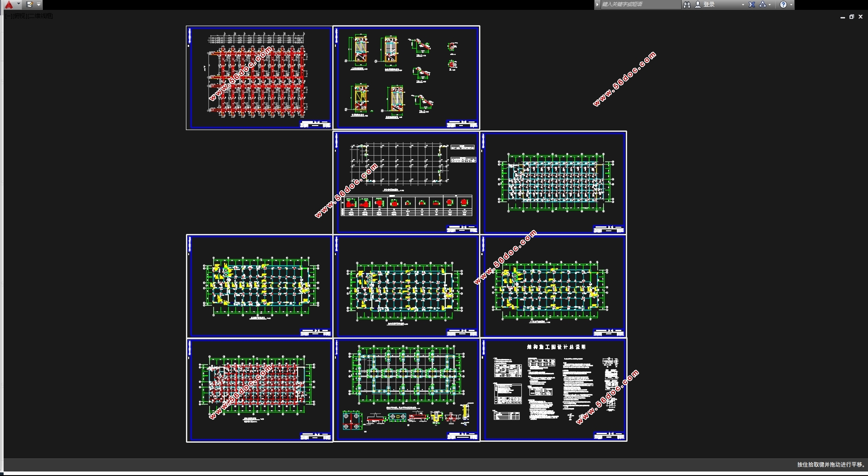This screenshot has height=476, width=868.
Task: Focus the 键入关键字或短语 search field
Action: point(641,4)
